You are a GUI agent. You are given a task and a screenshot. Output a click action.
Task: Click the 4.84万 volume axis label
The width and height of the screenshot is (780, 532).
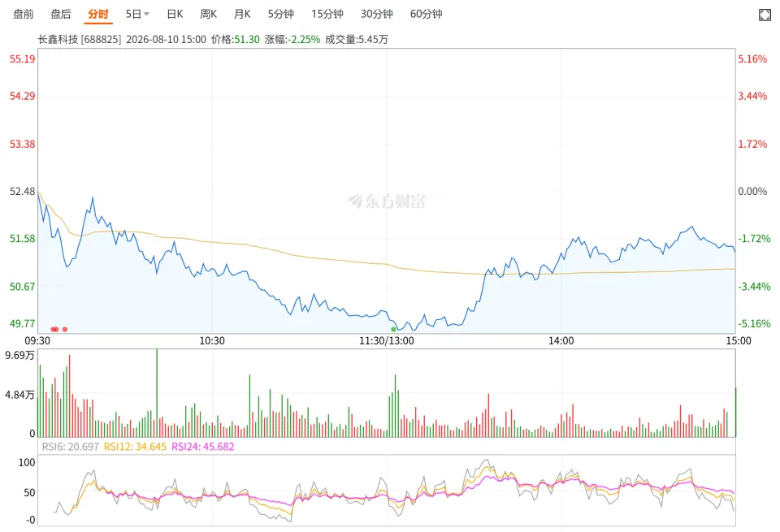(x=19, y=395)
